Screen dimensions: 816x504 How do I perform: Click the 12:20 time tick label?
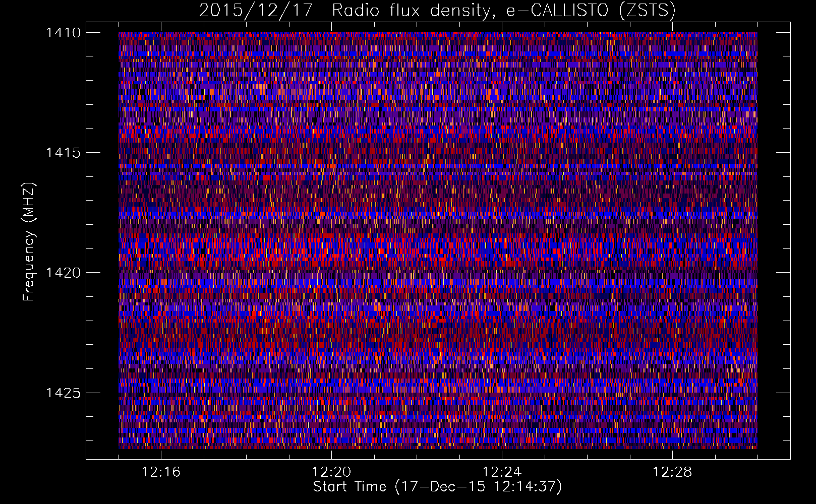click(x=331, y=472)
